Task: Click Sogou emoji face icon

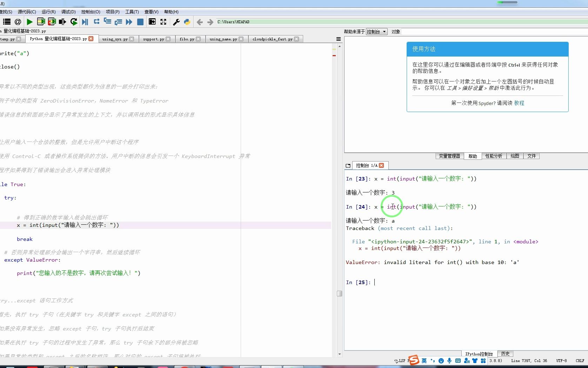Action: point(441,361)
